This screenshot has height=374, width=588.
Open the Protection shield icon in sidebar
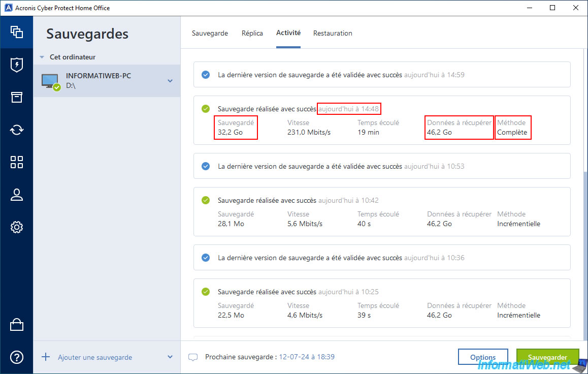coord(16,65)
